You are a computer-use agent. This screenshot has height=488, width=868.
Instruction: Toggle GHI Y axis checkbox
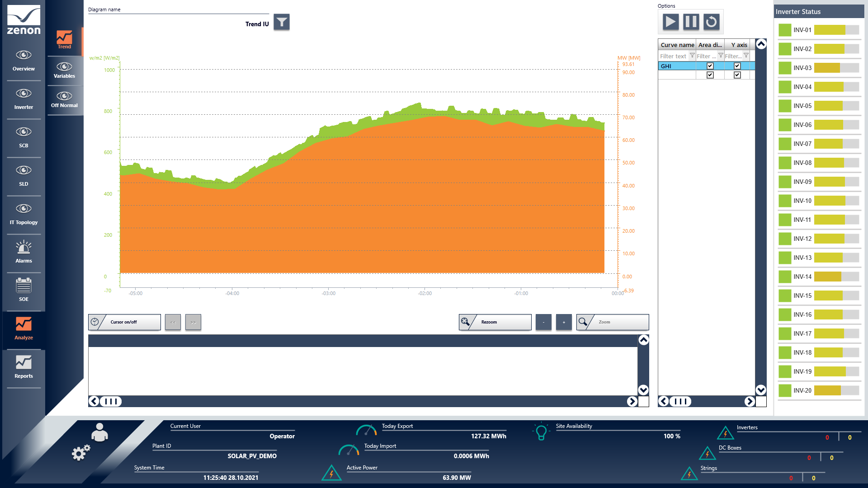tap(737, 66)
